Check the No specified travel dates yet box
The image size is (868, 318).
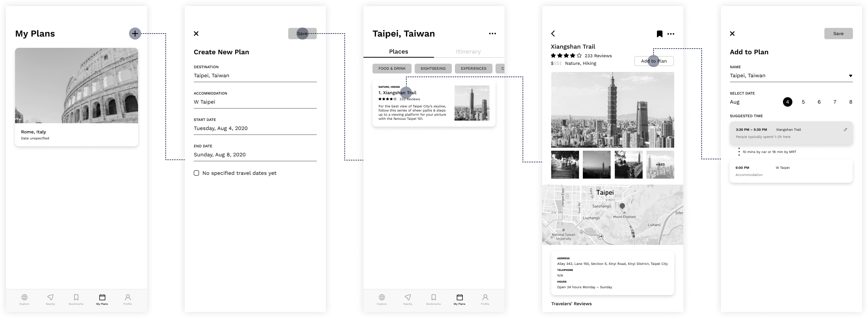(196, 173)
